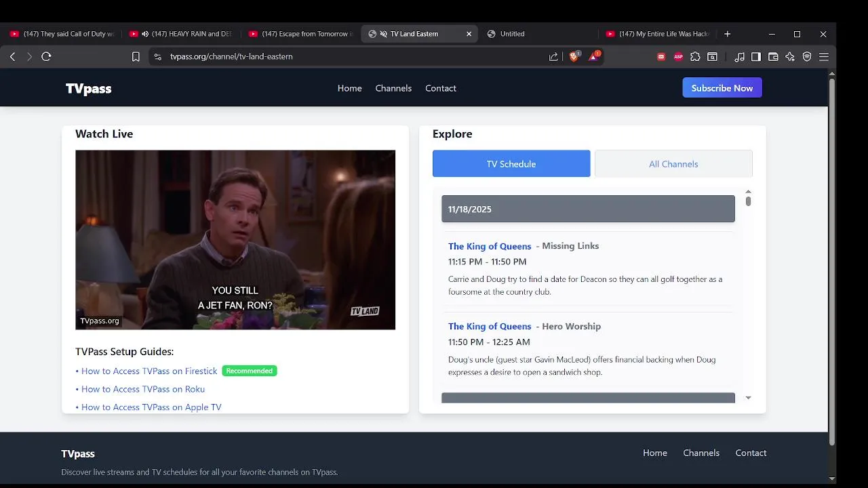Click muted audio icon on TV Land tab

[383, 34]
